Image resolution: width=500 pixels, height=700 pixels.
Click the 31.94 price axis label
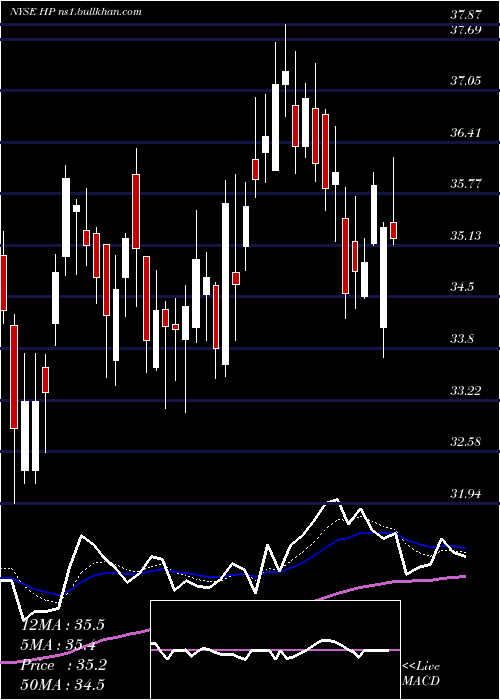point(466,493)
